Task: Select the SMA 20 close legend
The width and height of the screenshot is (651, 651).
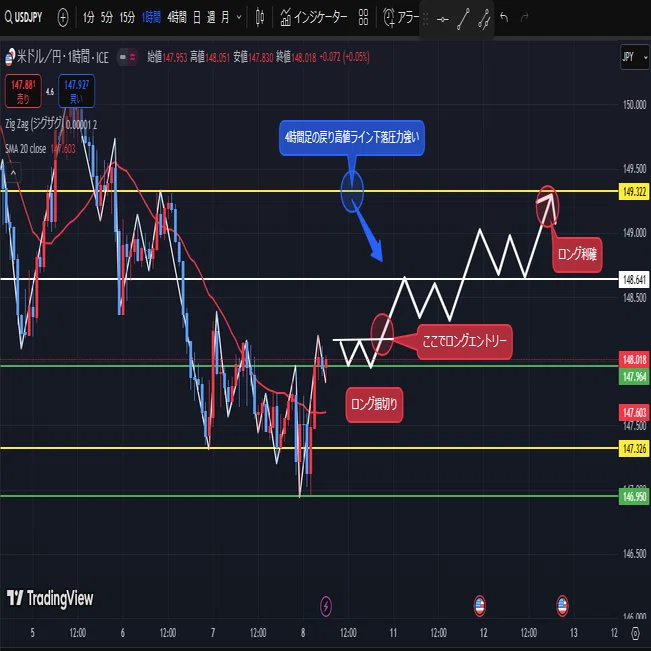Action: 40,149
